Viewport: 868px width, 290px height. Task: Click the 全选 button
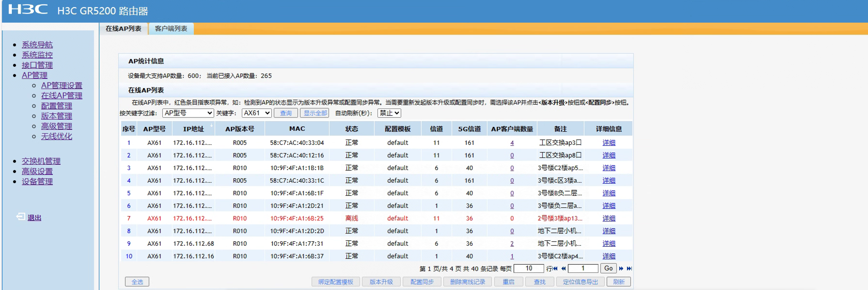(137, 282)
